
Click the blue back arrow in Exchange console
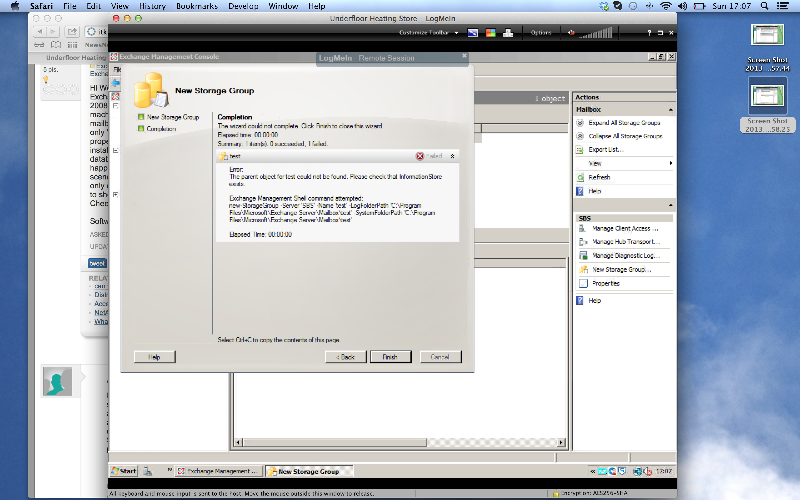click(116, 83)
